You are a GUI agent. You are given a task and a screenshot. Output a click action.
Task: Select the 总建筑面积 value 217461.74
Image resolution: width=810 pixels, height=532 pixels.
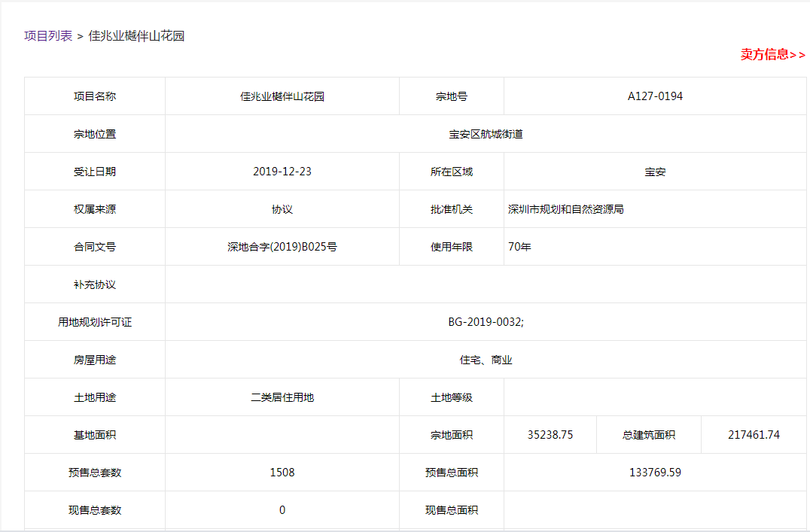pyautogui.click(x=754, y=434)
